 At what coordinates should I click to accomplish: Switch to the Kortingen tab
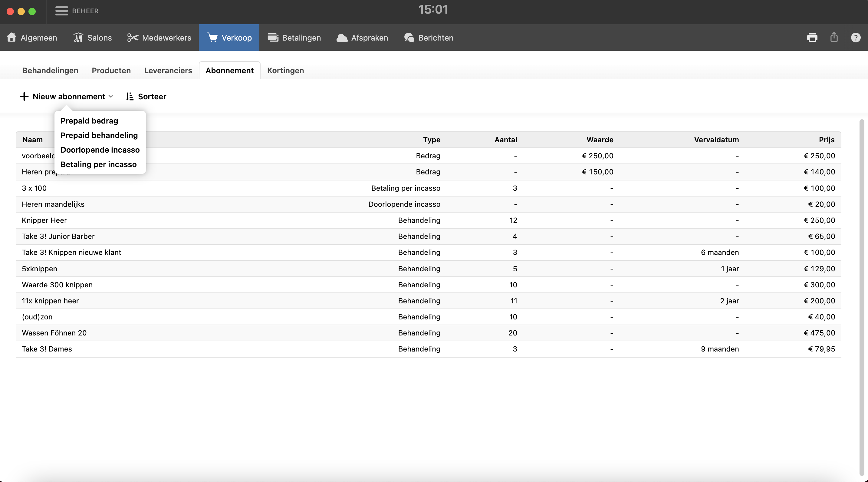285,71
